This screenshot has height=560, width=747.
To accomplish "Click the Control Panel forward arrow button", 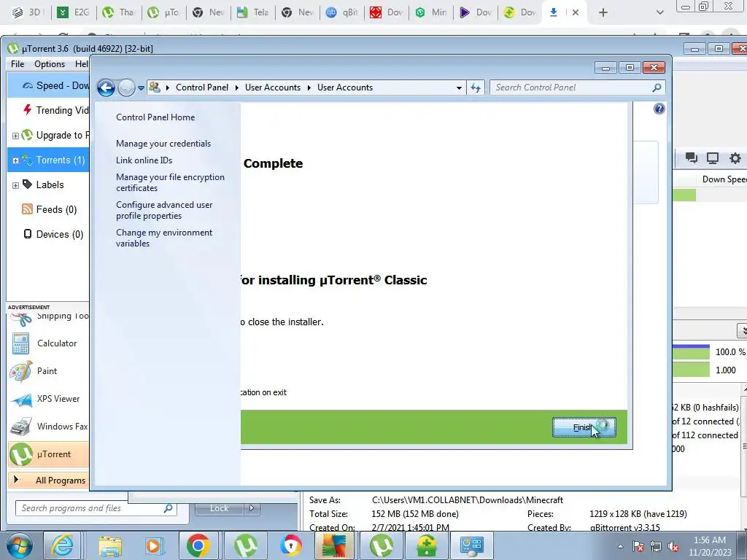I will pos(126,87).
